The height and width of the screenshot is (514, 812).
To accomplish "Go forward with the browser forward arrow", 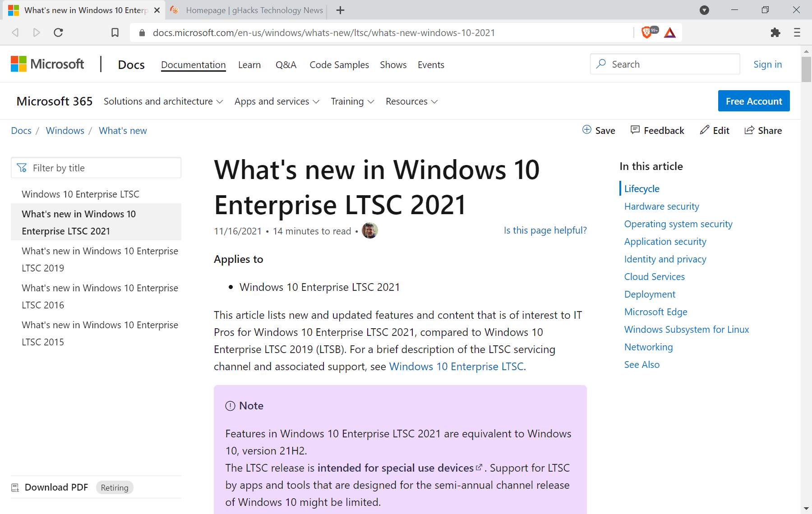I will 37,32.
